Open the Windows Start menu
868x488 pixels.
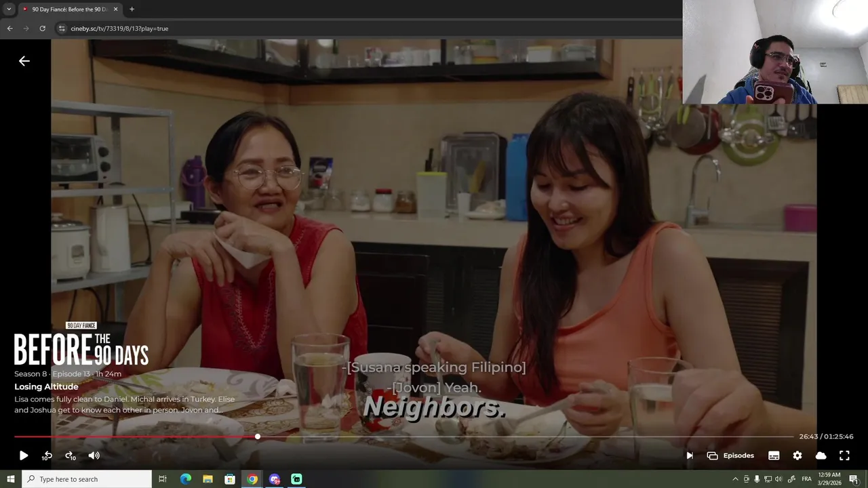[x=10, y=479]
